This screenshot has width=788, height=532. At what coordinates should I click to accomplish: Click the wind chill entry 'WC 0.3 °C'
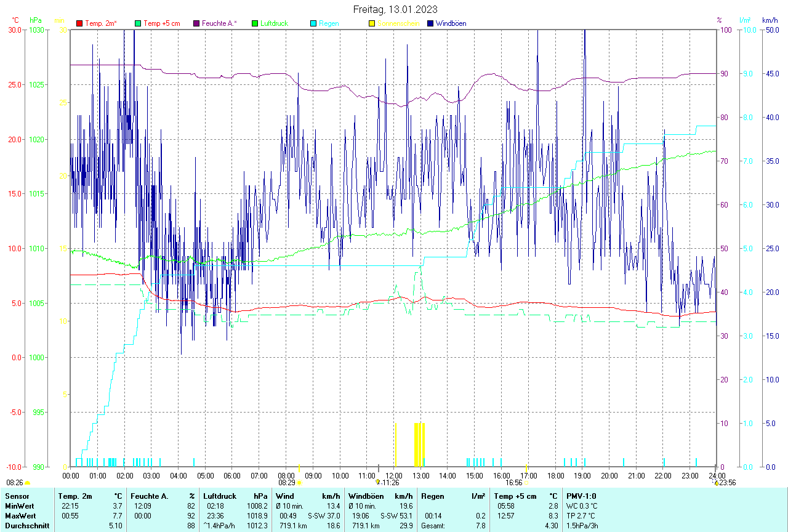582,506
